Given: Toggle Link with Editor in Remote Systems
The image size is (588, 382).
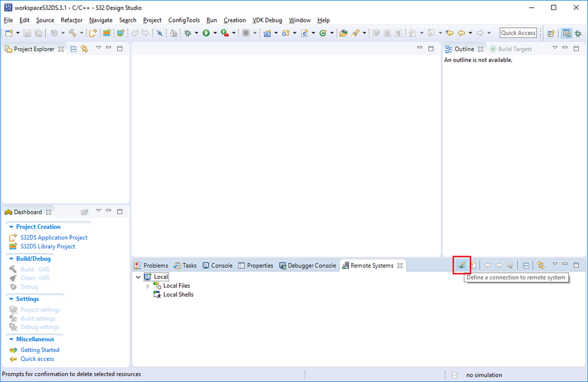Looking at the screenshot, I should click(541, 265).
